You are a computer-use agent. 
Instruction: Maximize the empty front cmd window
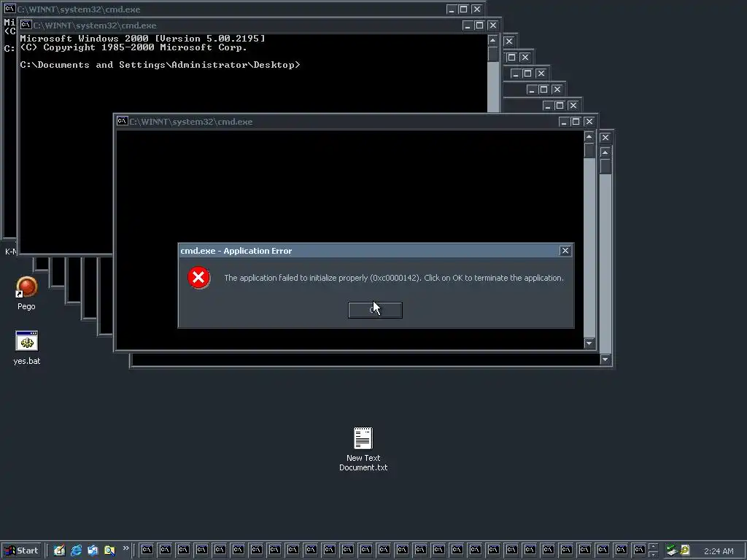coord(576,122)
